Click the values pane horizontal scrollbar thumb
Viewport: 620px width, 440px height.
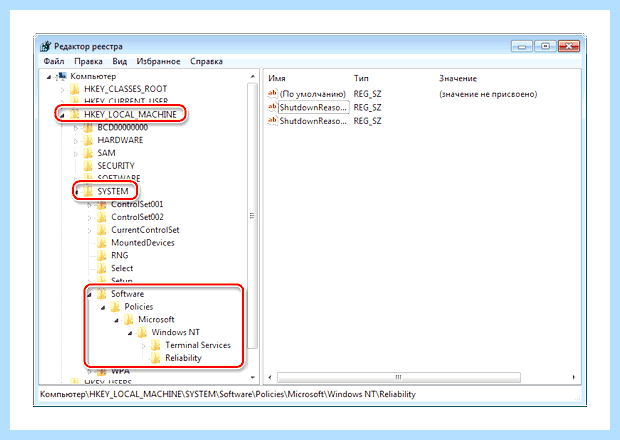tap(399, 378)
